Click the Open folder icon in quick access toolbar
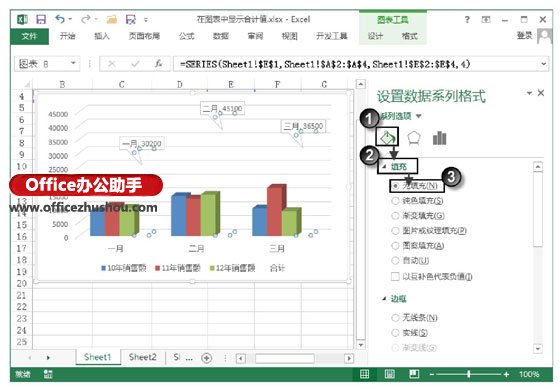This screenshot has height=389, width=560. tap(112, 19)
